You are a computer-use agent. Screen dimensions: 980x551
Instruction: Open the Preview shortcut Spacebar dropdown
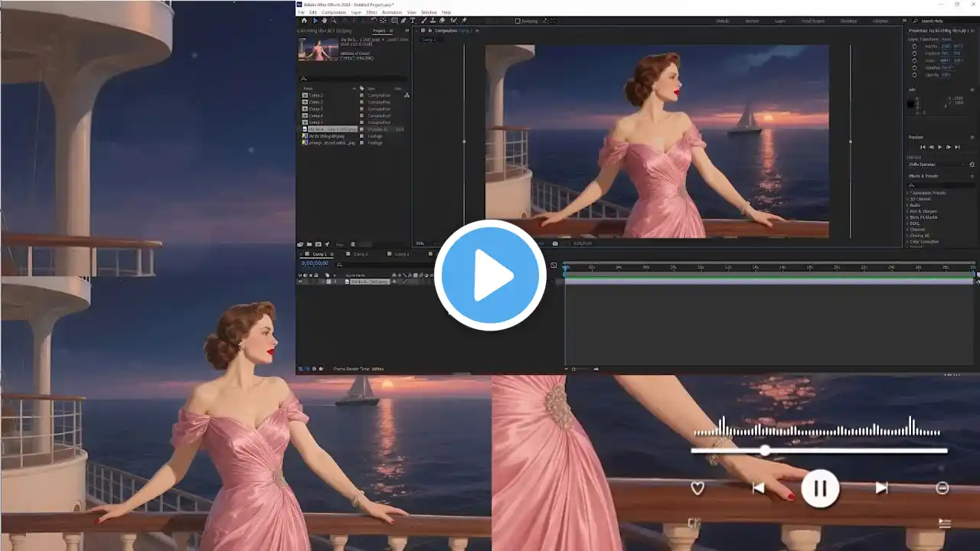(936, 165)
